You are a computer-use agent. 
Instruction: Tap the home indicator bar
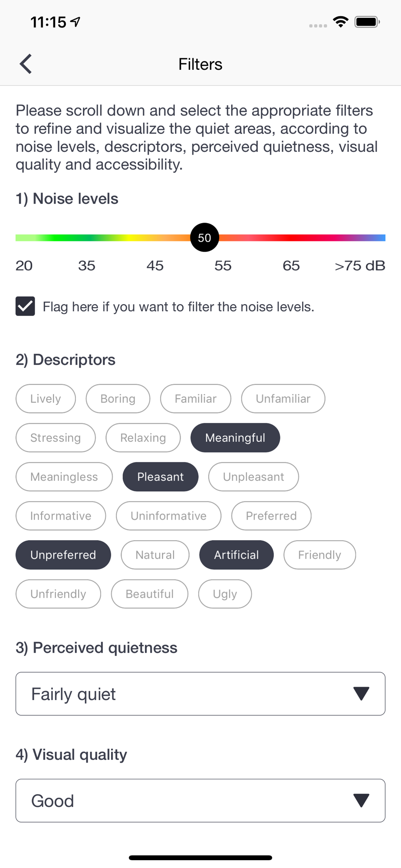point(200,858)
